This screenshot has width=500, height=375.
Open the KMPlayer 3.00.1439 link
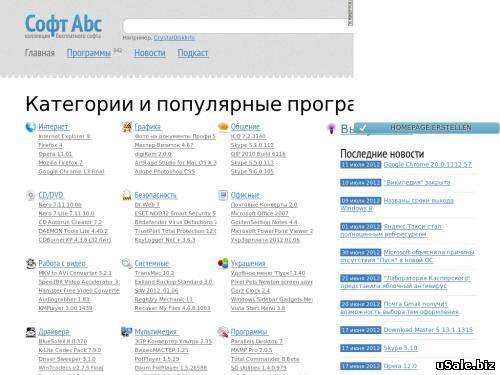pyautogui.click(x=65, y=308)
